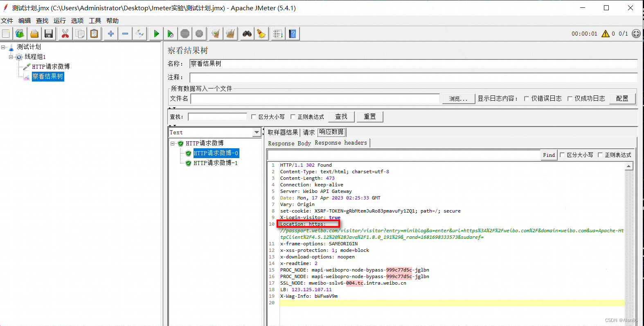The height and width of the screenshot is (326, 644).
Task: Click the Toggle enable/disable icon
Action: click(x=140, y=34)
